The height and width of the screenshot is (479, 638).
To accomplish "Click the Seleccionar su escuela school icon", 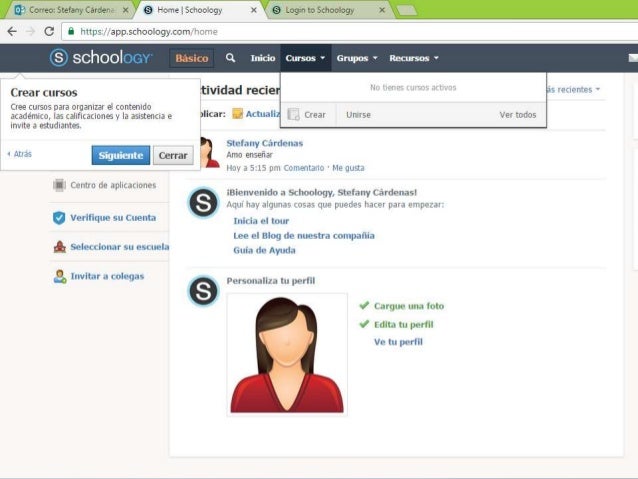I will point(59,247).
